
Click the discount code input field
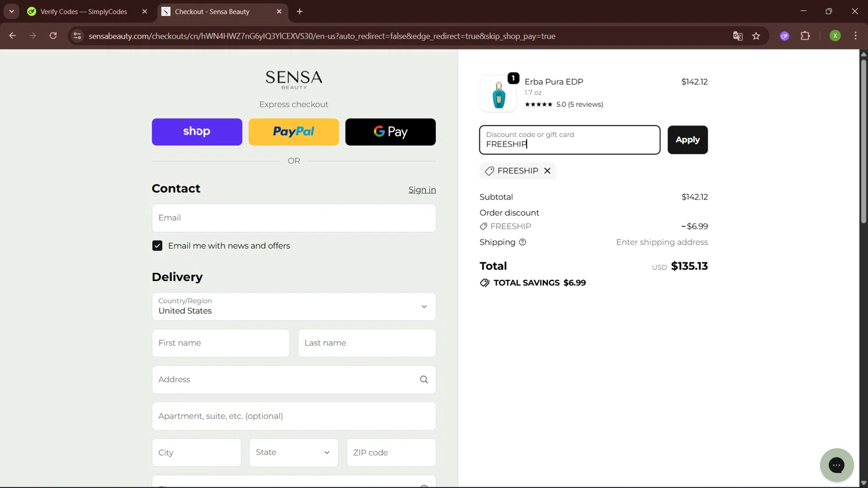[x=569, y=140]
